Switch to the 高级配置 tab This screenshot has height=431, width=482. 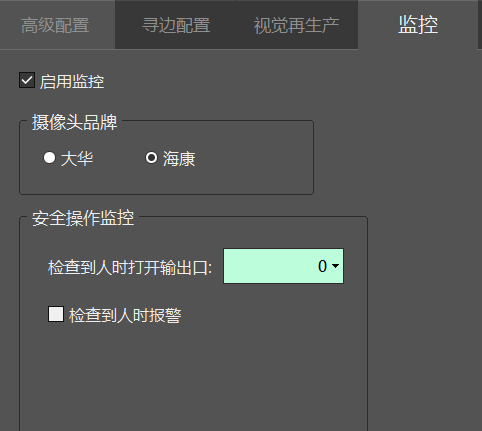coord(57,25)
